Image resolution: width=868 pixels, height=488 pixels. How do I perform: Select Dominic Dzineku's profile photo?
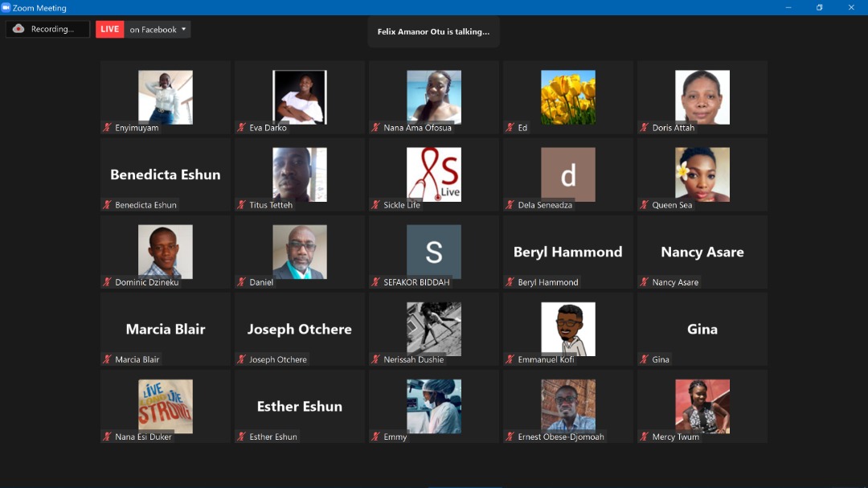pos(166,252)
